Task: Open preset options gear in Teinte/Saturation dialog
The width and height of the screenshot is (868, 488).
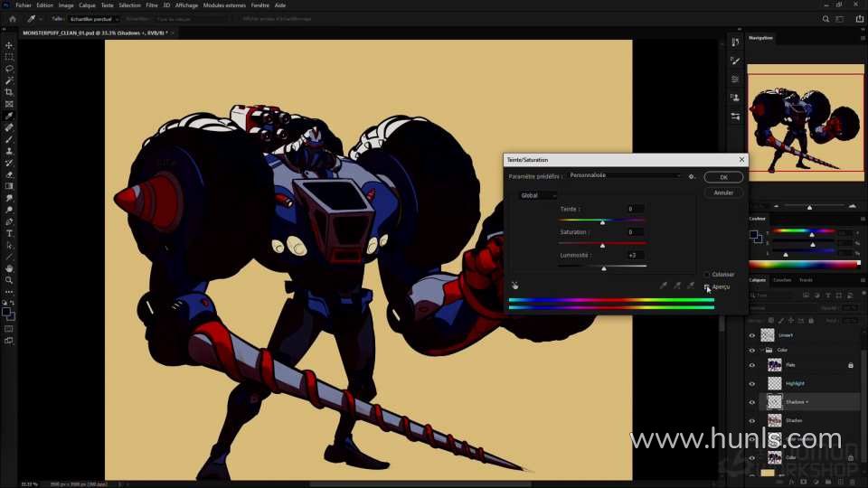Action: pyautogui.click(x=692, y=176)
